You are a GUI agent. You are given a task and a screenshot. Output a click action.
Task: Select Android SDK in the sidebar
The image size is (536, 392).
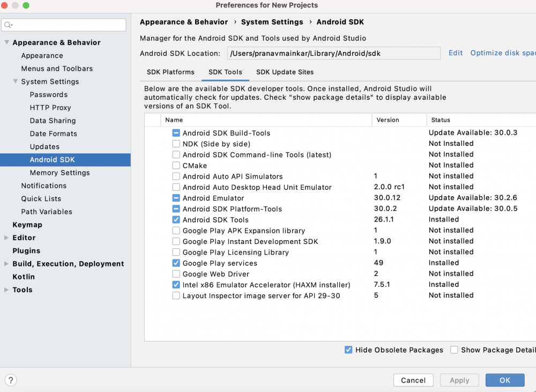click(65, 160)
